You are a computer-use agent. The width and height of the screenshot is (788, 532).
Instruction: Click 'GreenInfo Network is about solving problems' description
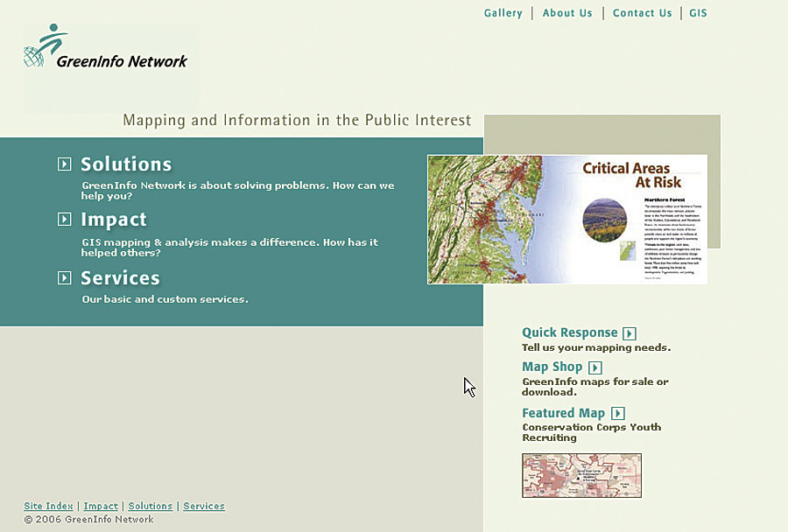(237, 191)
